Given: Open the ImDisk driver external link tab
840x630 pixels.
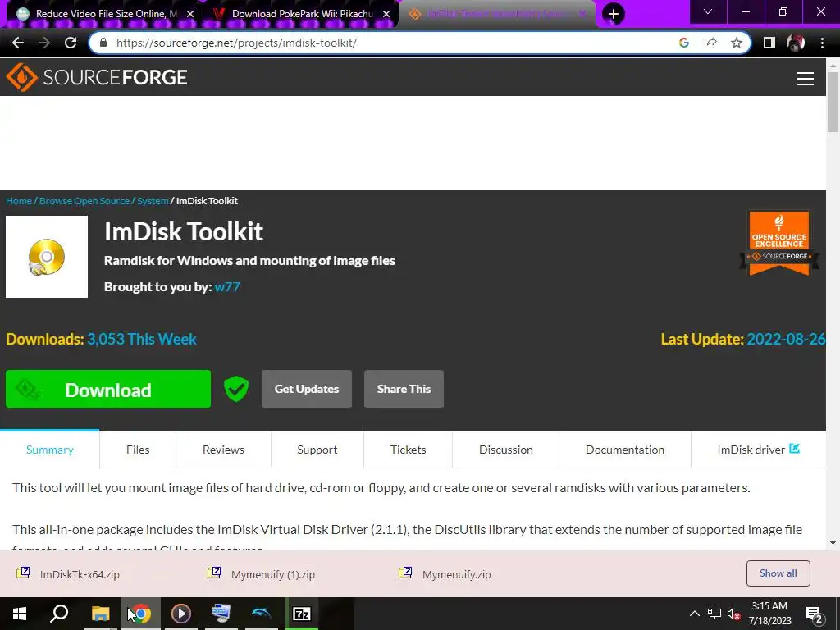Looking at the screenshot, I should click(758, 450).
